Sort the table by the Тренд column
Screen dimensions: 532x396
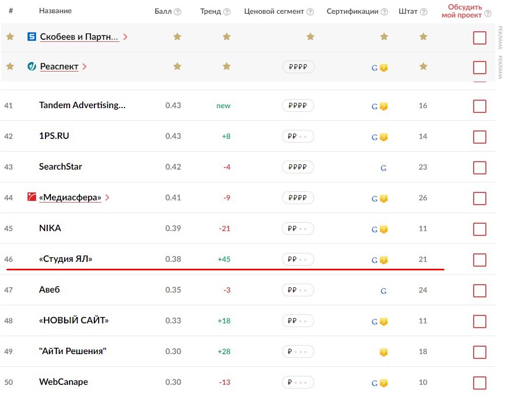(211, 12)
